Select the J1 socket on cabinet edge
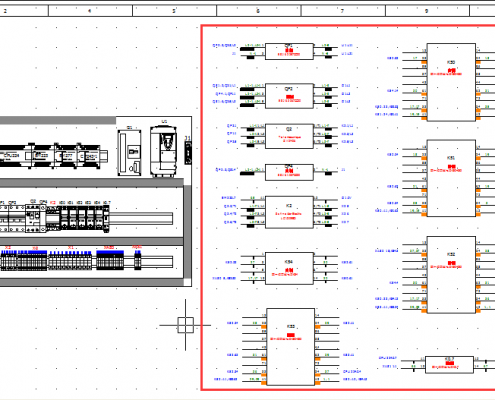The height and width of the screenshot is (400, 495). [x=188, y=152]
